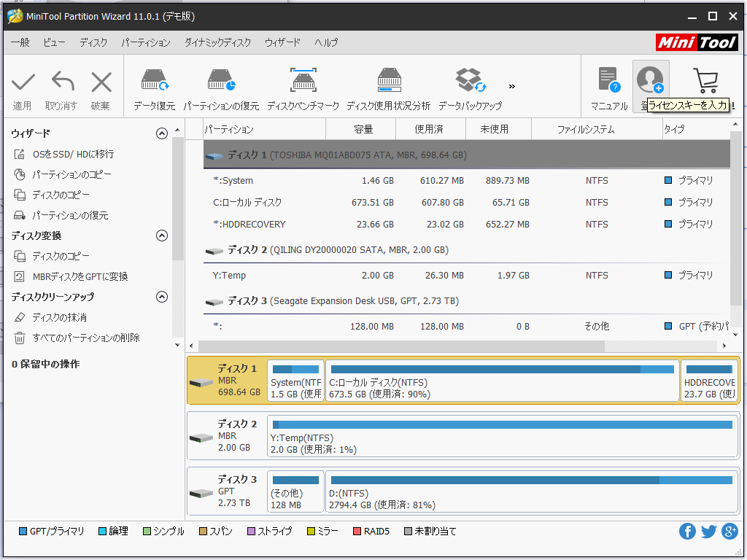Select the C:ローカル ディスク partition row
Viewport: 747px width, 560px height.
point(466,203)
